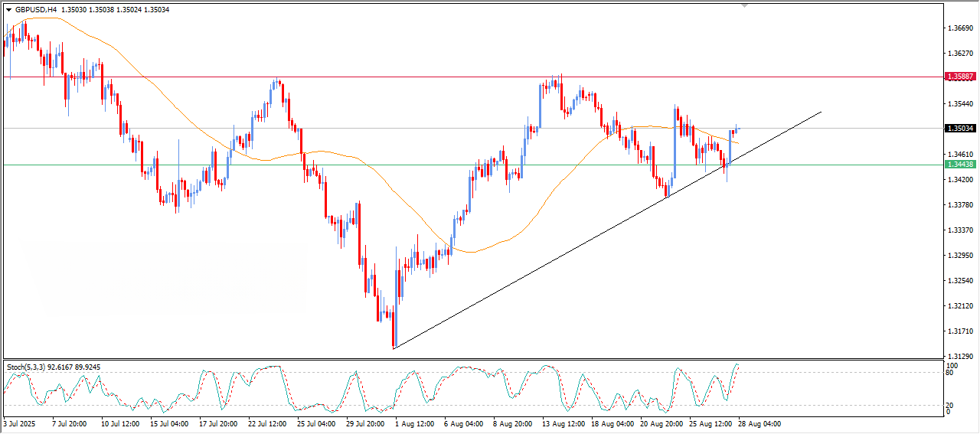Click the current price label 1.35034
The width and height of the screenshot is (980, 434).
click(x=960, y=129)
